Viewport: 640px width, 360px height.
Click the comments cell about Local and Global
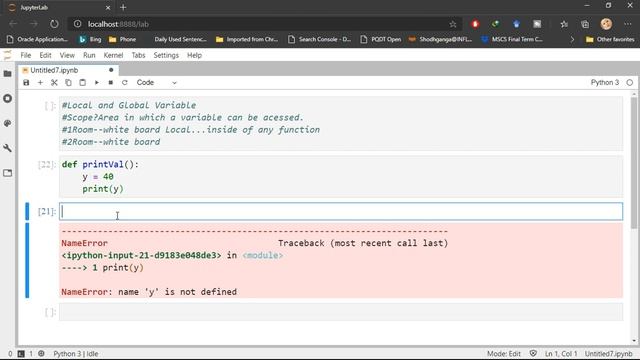point(341,123)
